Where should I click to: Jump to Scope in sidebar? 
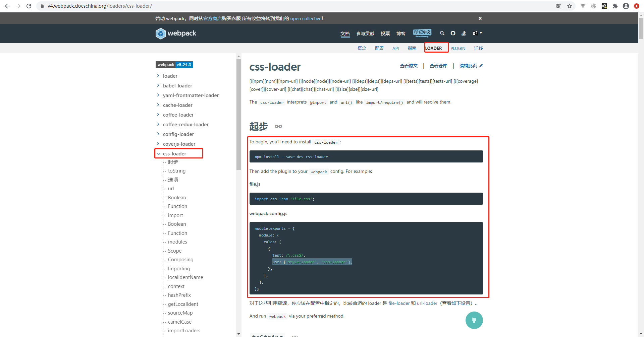(175, 251)
